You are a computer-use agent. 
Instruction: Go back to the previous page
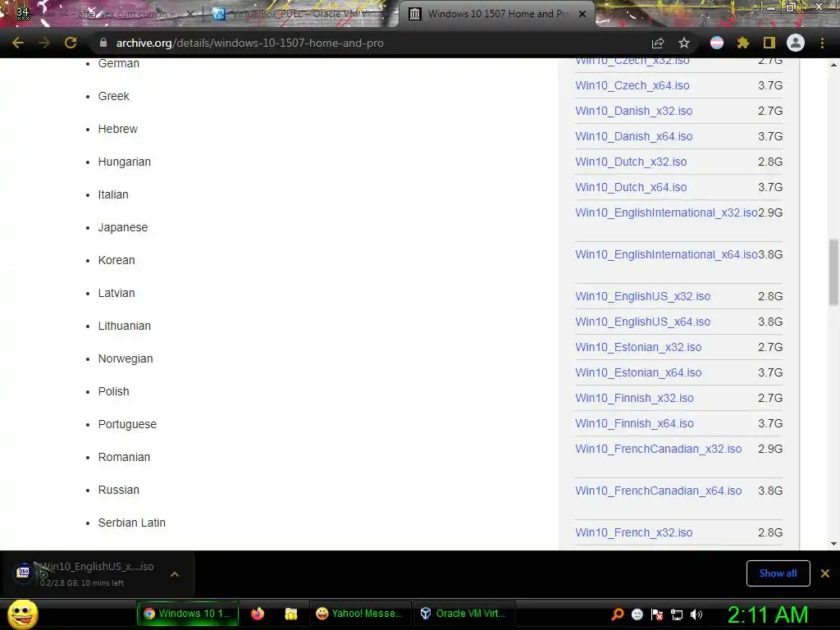(18, 43)
